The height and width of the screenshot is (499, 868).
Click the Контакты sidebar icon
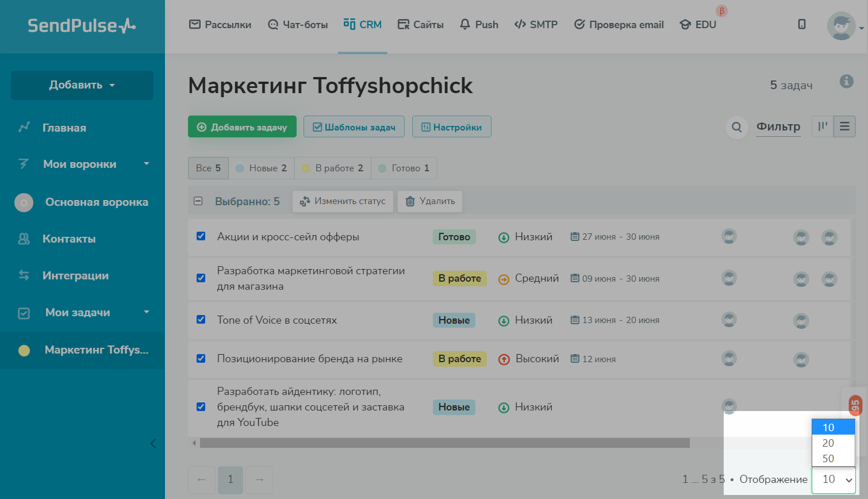click(24, 239)
